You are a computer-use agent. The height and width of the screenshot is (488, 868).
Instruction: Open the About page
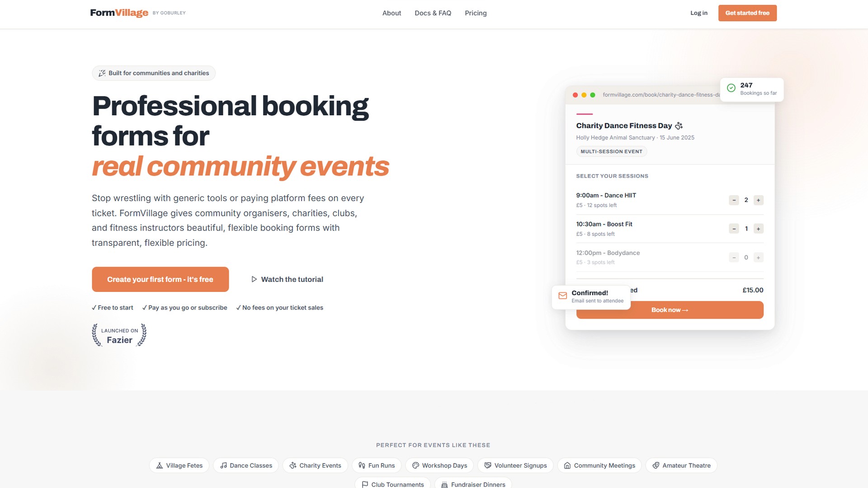pos(392,13)
